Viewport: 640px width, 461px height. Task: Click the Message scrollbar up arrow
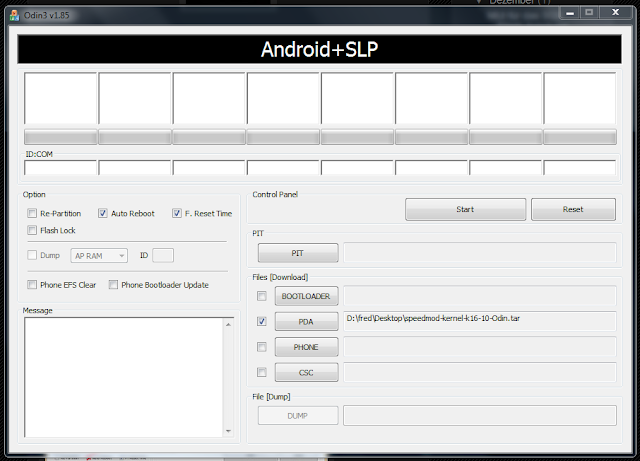(228, 325)
